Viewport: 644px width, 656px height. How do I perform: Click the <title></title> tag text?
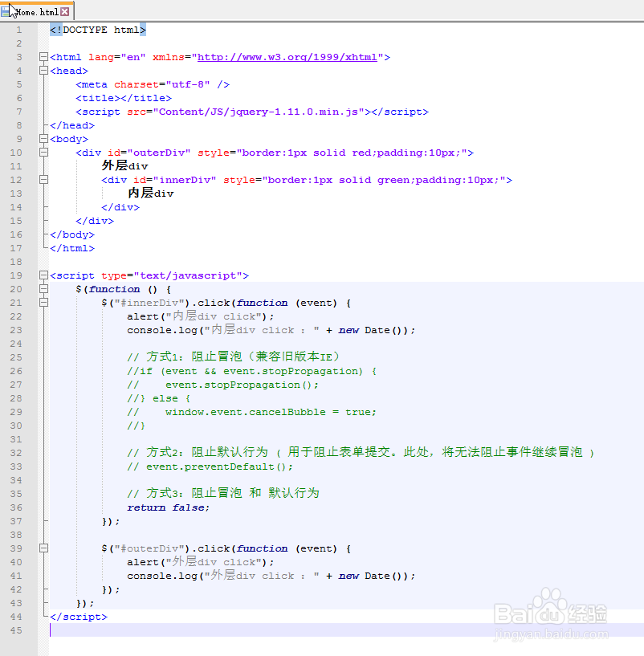click(x=124, y=98)
